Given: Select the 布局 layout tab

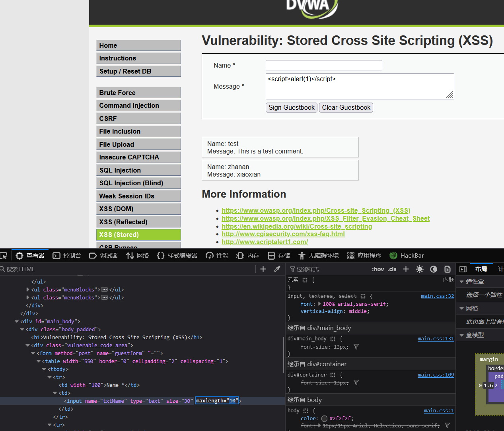Looking at the screenshot, I should click(481, 269).
